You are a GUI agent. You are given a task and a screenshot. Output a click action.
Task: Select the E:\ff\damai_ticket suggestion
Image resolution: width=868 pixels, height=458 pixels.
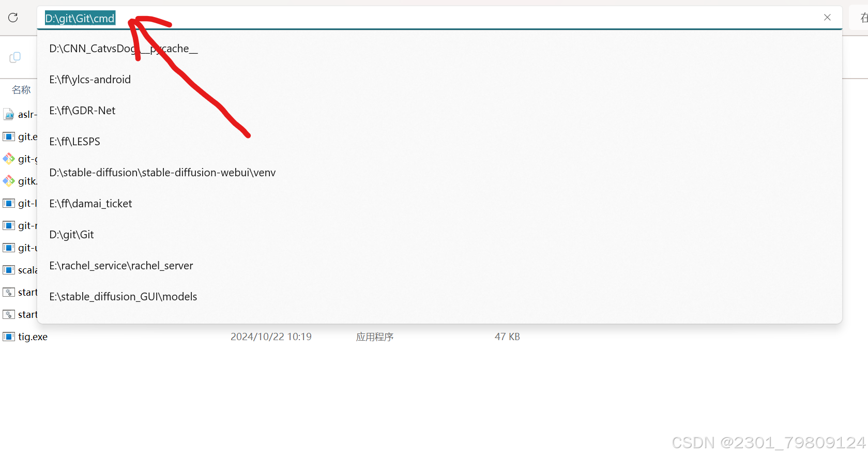point(439,204)
